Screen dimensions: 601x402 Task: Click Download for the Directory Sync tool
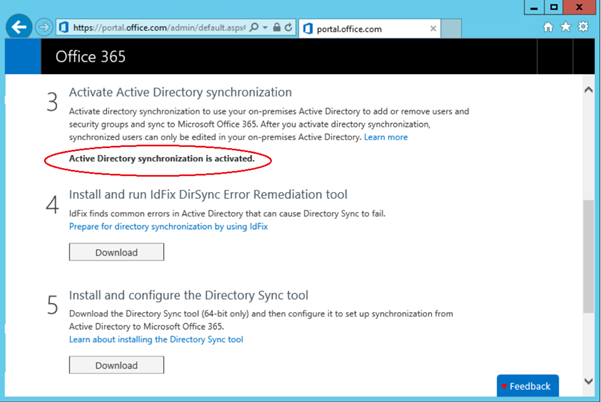point(116,365)
